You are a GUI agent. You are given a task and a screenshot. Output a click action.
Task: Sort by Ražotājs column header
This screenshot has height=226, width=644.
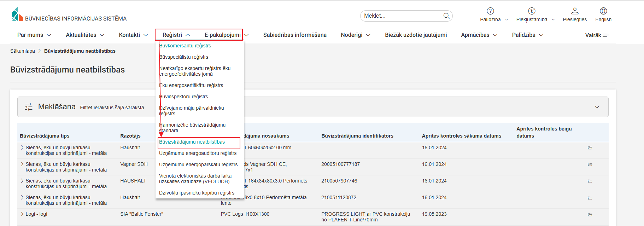[x=130, y=136]
